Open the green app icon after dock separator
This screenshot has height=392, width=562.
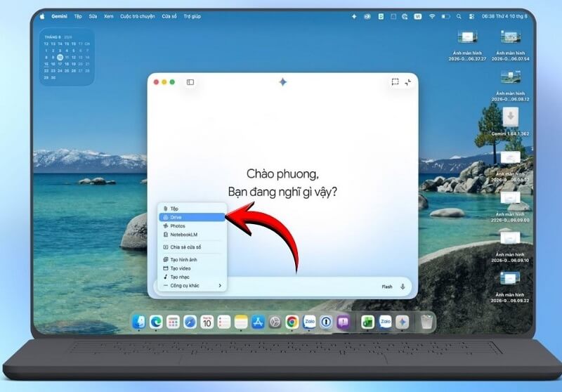click(367, 322)
